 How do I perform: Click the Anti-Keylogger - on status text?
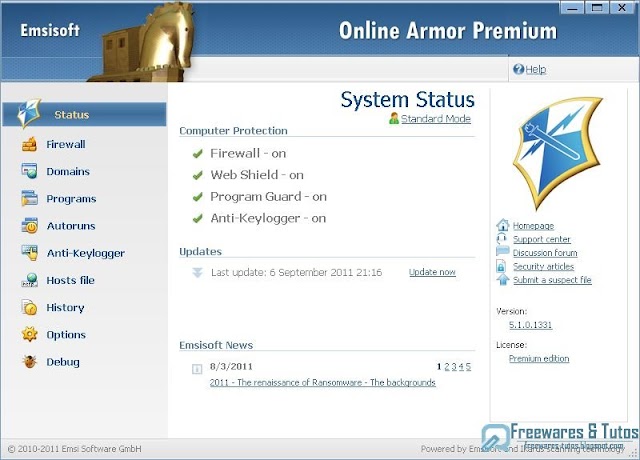click(268, 218)
